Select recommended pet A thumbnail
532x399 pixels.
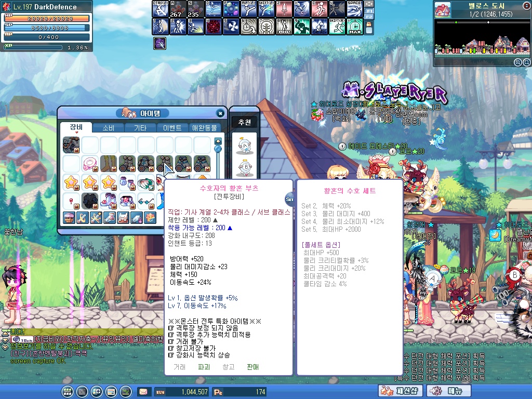click(245, 145)
